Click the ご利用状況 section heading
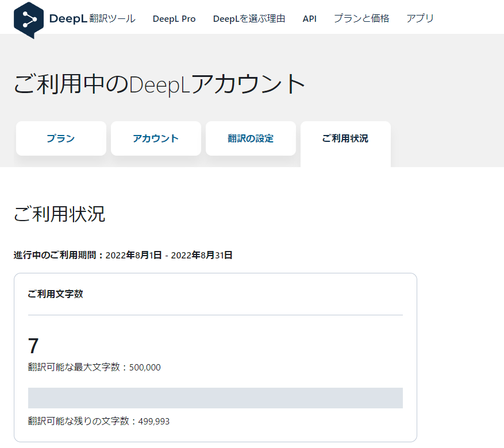The width and height of the screenshot is (504, 448). tap(59, 214)
